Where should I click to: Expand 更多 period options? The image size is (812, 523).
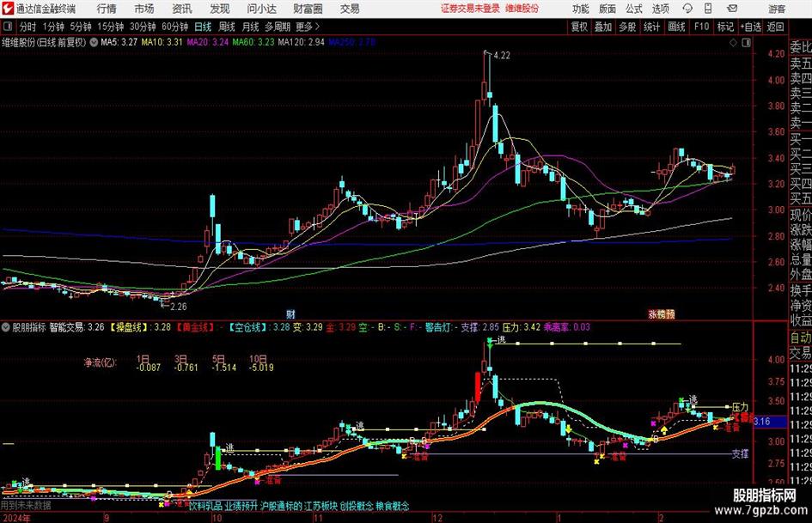308,27
